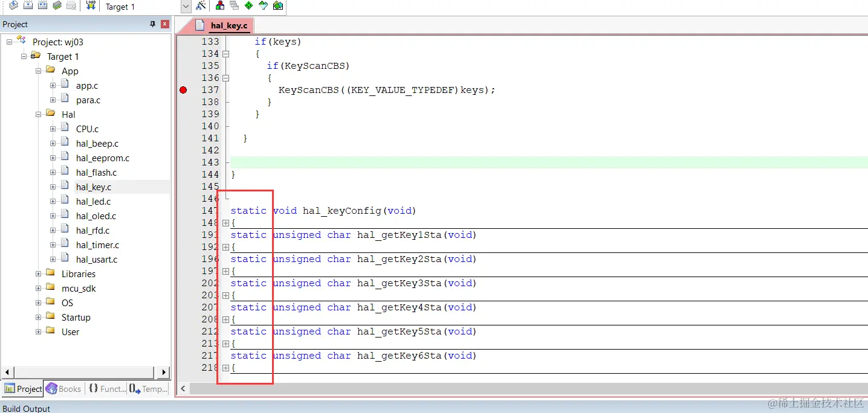
Task: Expand the mcu_sdk folder
Action: click(x=38, y=288)
